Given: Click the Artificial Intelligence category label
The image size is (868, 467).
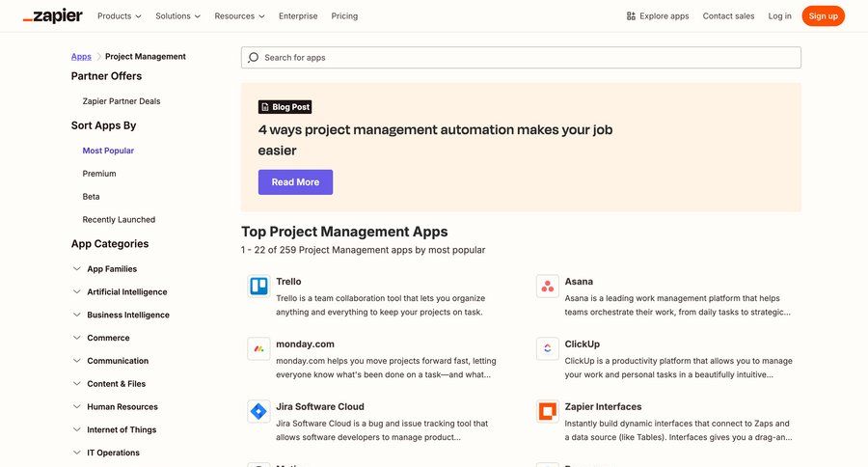Looking at the screenshot, I should (x=126, y=291).
